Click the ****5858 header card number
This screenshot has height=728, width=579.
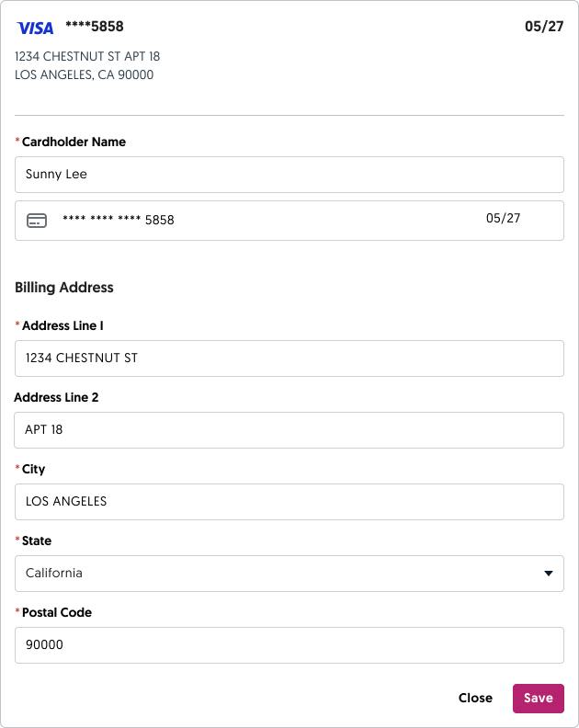click(x=94, y=27)
